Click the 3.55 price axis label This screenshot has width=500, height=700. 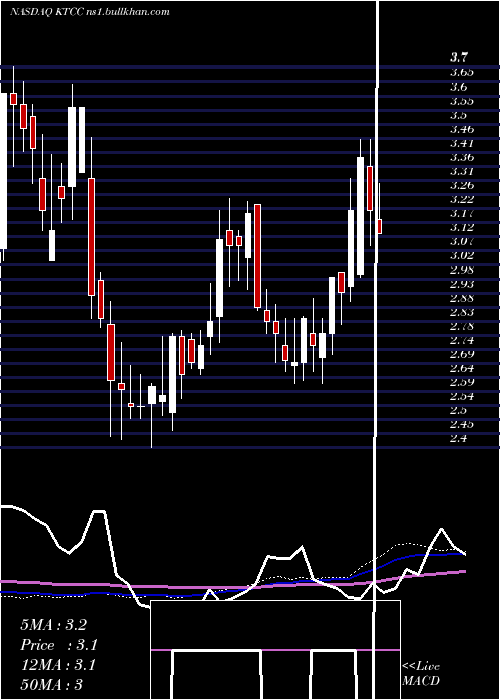[x=462, y=101]
